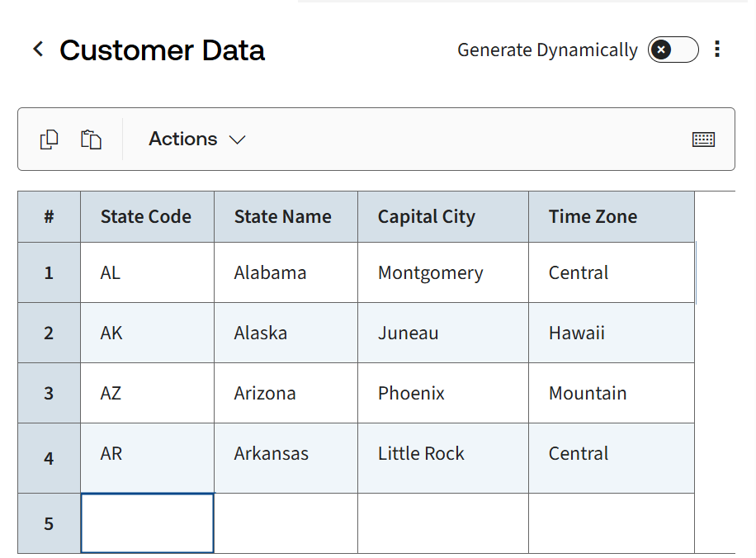The width and height of the screenshot is (756, 558).
Task: Click the paste clipboard icon
Action: pos(91,139)
